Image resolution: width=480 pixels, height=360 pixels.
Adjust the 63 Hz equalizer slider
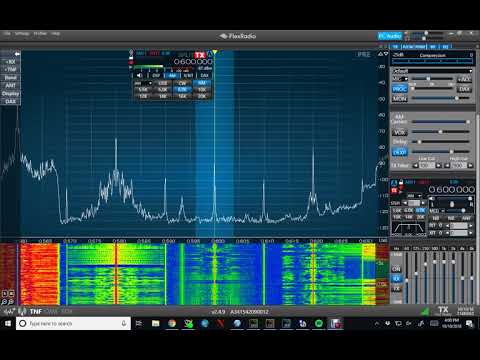[x=407, y=278]
